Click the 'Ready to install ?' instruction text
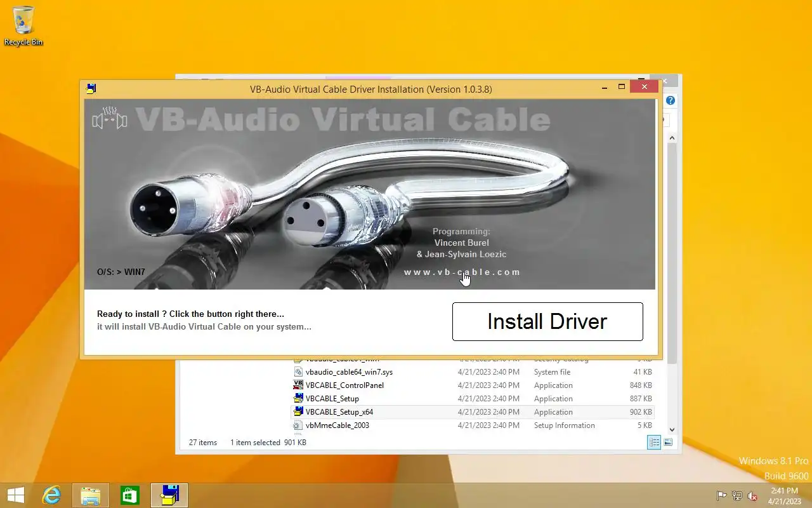This screenshot has height=508, width=812. [190, 314]
